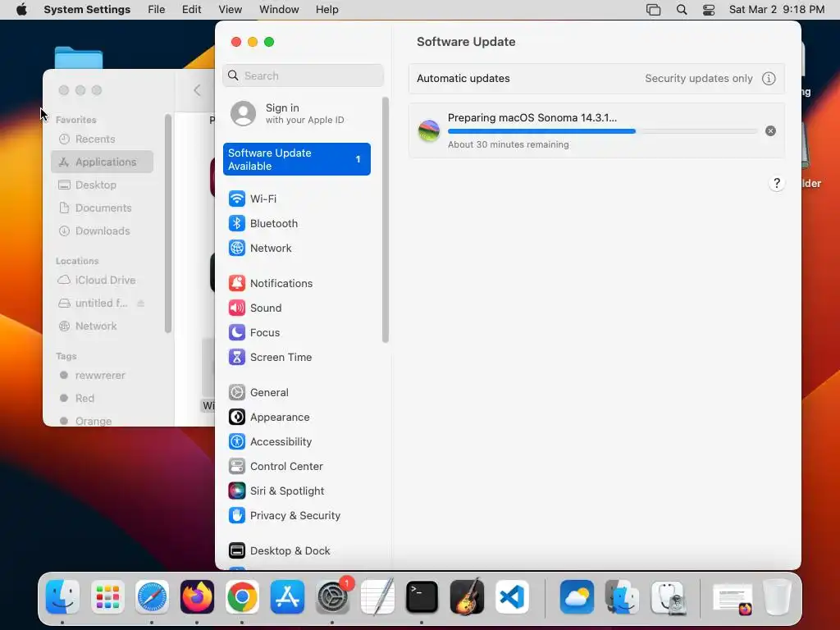Eject the untitled volume in Finder

tap(140, 304)
